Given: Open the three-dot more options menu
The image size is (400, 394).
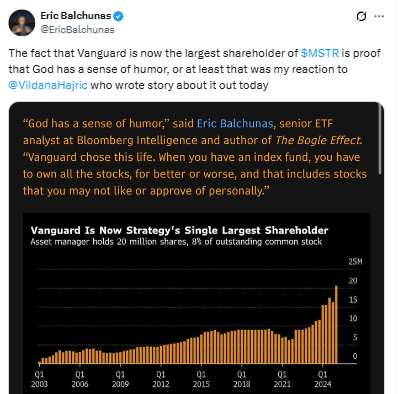Looking at the screenshot, I should coord(379,16).
